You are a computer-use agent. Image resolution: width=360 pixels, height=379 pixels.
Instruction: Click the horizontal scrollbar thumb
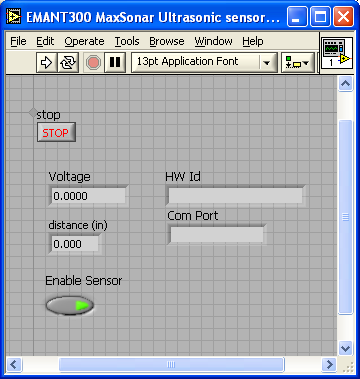[171, 364]
